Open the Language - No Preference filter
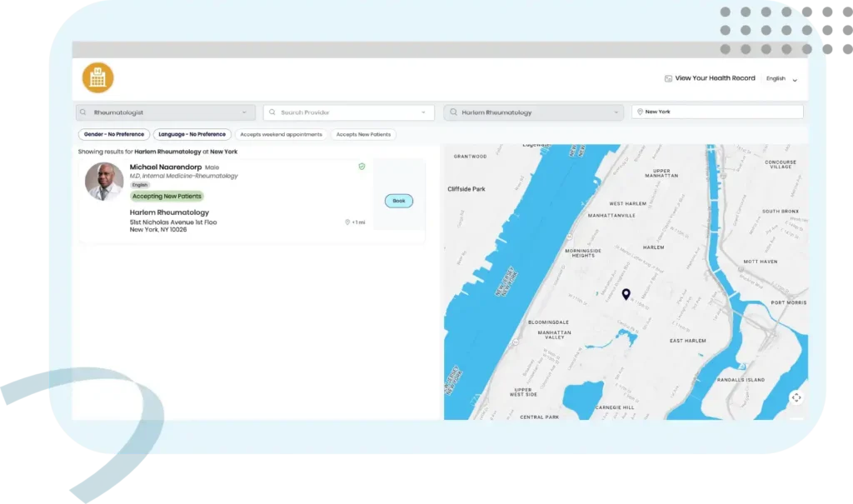This screenshot has height=504, width=853. pyautogui.click(x=192, y=134)
